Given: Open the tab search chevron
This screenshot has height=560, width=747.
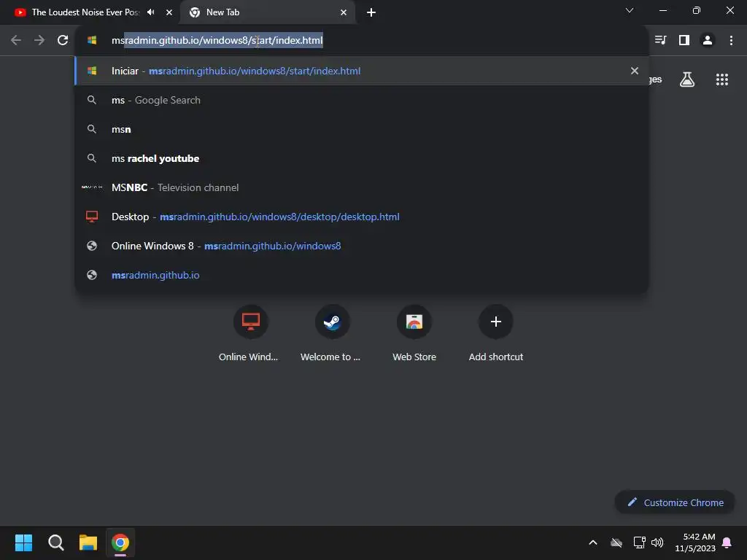Looking at the screenshot, I should pyautogui.click(x=630, y=10).
